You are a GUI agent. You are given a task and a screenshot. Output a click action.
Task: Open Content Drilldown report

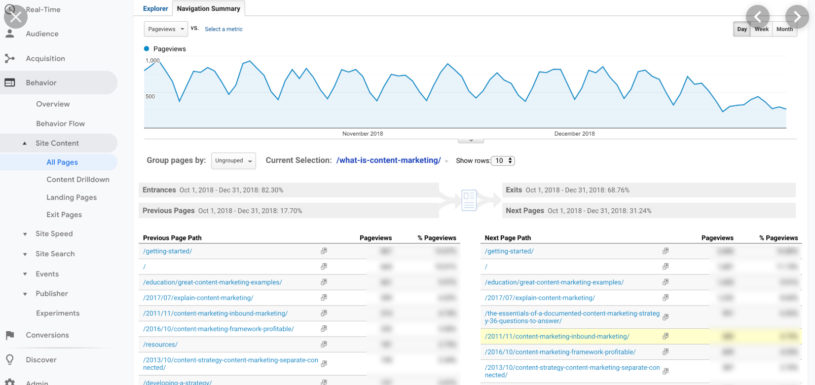tap(77, 179)
